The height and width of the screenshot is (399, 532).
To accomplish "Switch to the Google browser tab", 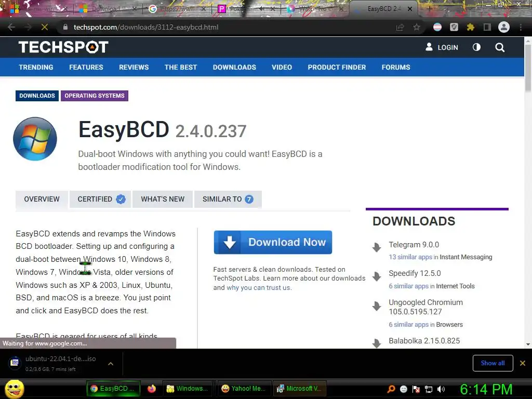I will click(x=177, y=9).
